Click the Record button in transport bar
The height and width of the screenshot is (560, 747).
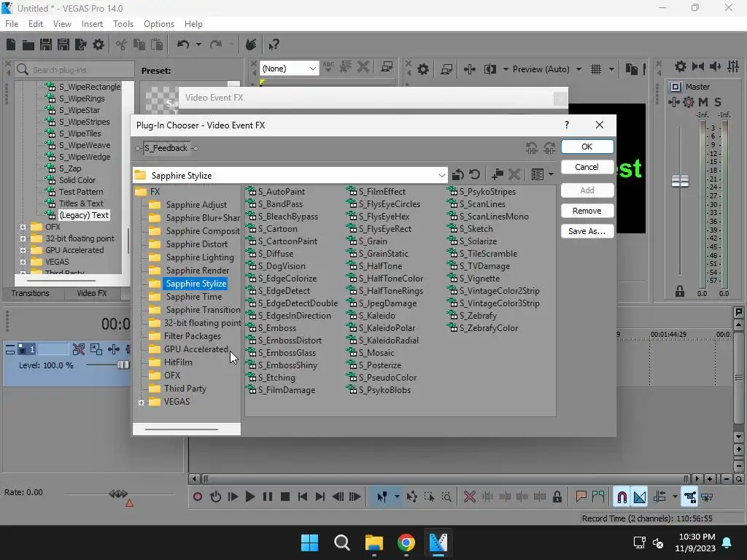coord(198,497)
